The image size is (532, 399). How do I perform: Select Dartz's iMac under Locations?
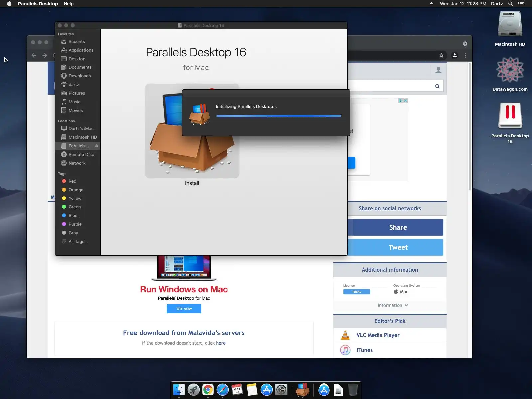tap(77, 128)
